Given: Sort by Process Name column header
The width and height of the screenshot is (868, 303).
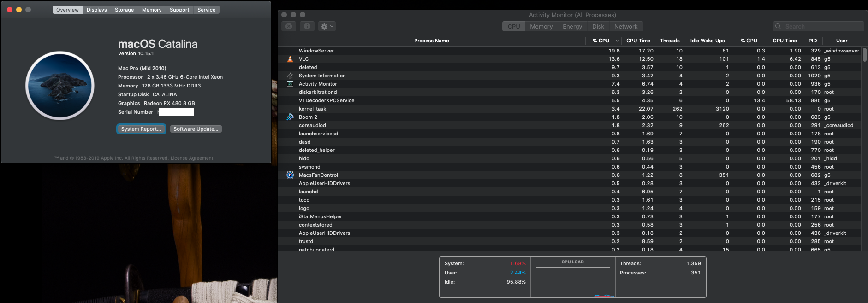Looking at the screenshot, I should point(431,41).
